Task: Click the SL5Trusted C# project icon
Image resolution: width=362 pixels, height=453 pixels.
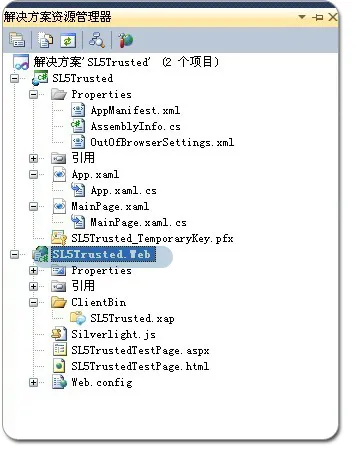Action: click(x=40, y=78)
